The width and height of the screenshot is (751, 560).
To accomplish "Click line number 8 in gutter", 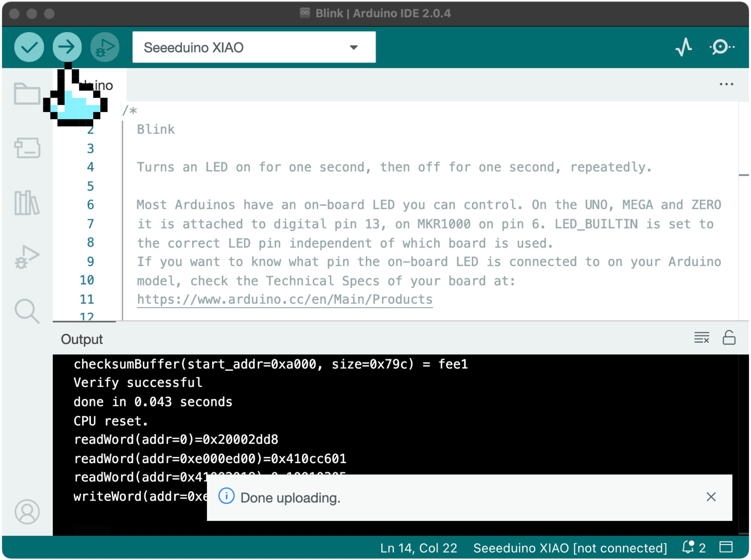I will (x=90, y=242).
